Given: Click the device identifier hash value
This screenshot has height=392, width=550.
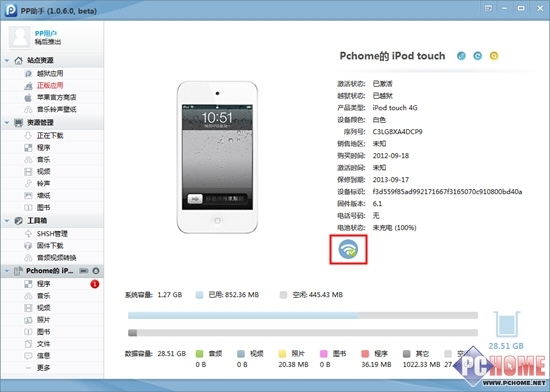Looking at the screenshot, I should click(447, 191).
